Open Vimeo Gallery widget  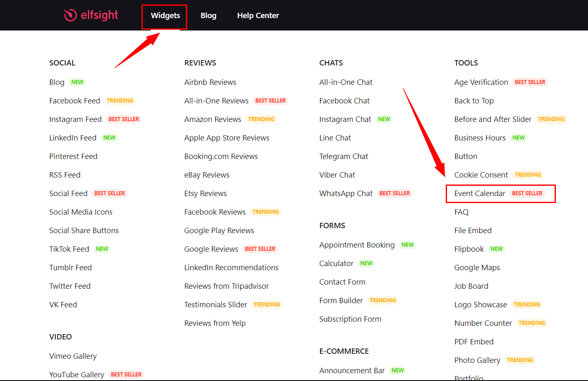73,356
